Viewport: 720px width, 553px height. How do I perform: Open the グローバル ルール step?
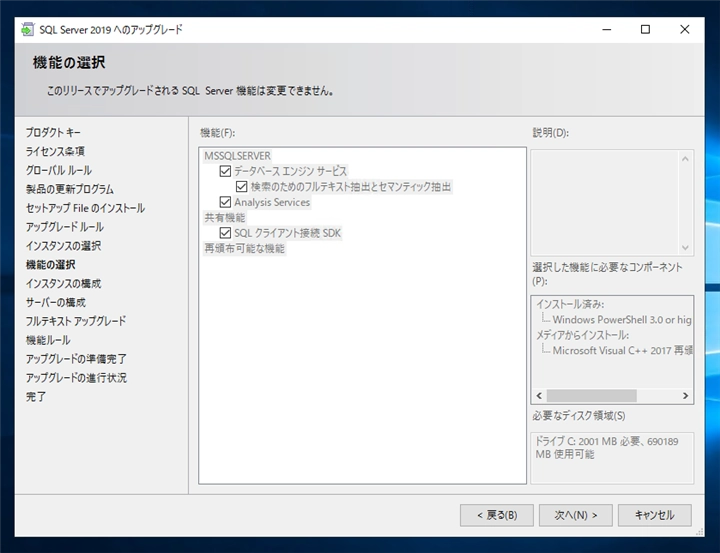(59, 170)
